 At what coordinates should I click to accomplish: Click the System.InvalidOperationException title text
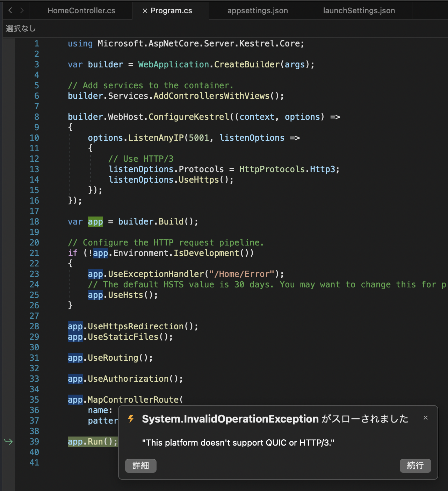pyautogui.click(x=230, y=419)
